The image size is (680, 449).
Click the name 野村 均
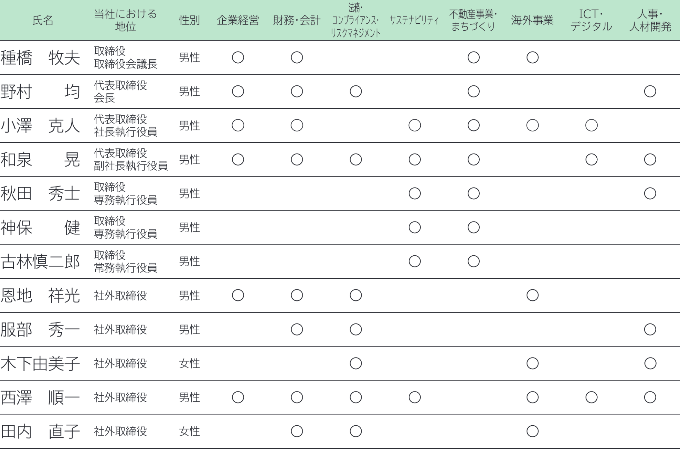click(40, 92)
